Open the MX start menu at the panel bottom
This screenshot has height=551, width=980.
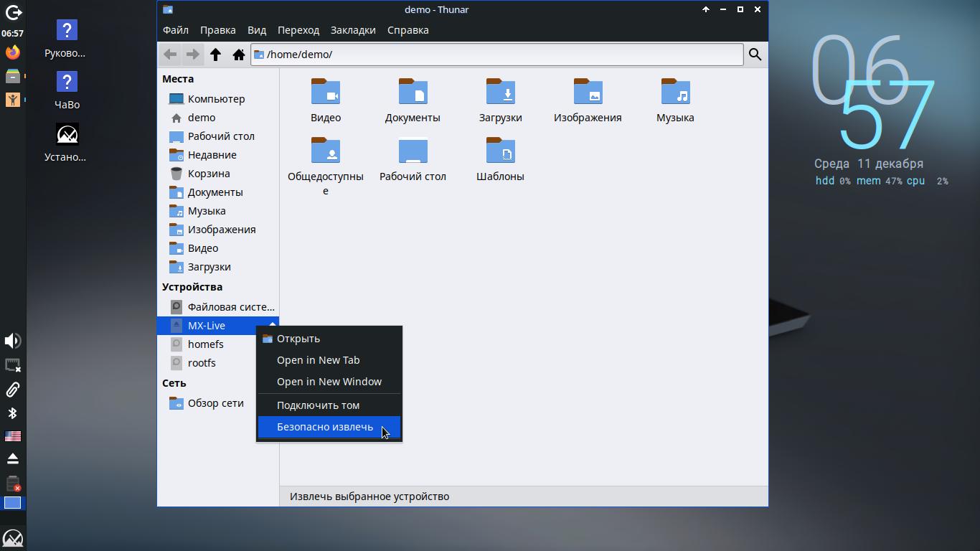[x=13, y=538]
